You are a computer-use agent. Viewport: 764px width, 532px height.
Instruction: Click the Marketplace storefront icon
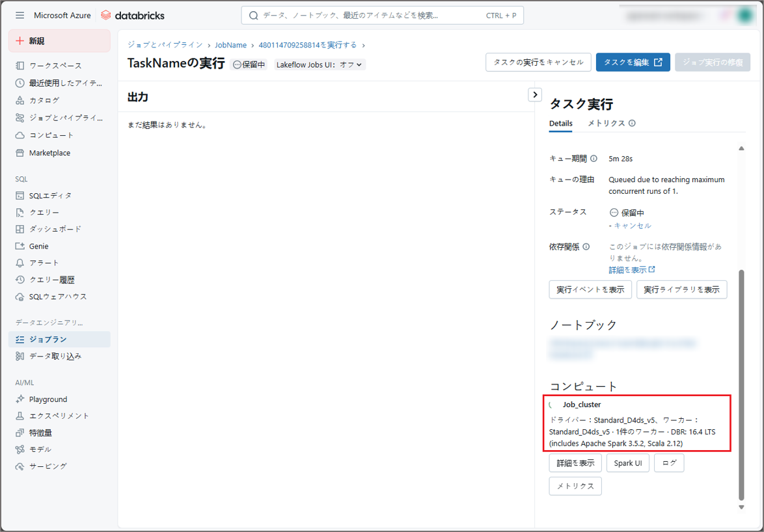point(20,153)
